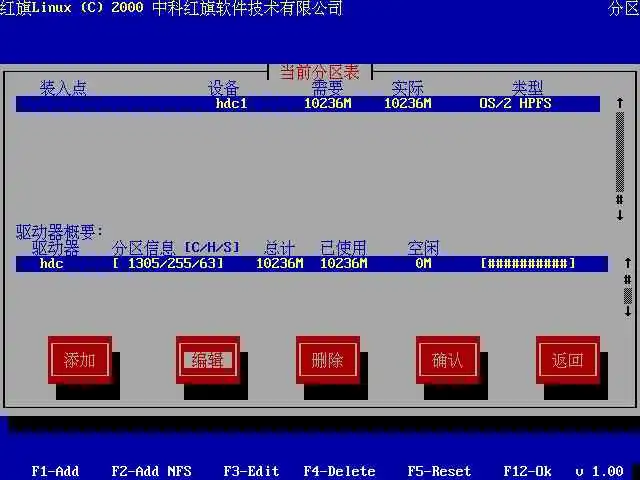Click the 添加 (Add) button
640x480 pixels.
(80, 360)
